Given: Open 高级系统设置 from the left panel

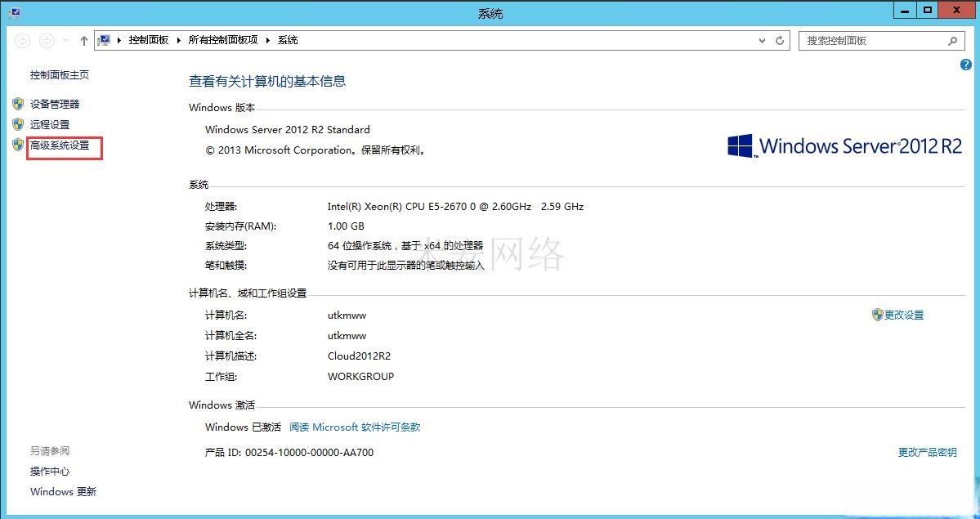Looking at the screenshot, I should tap(60, 145).
